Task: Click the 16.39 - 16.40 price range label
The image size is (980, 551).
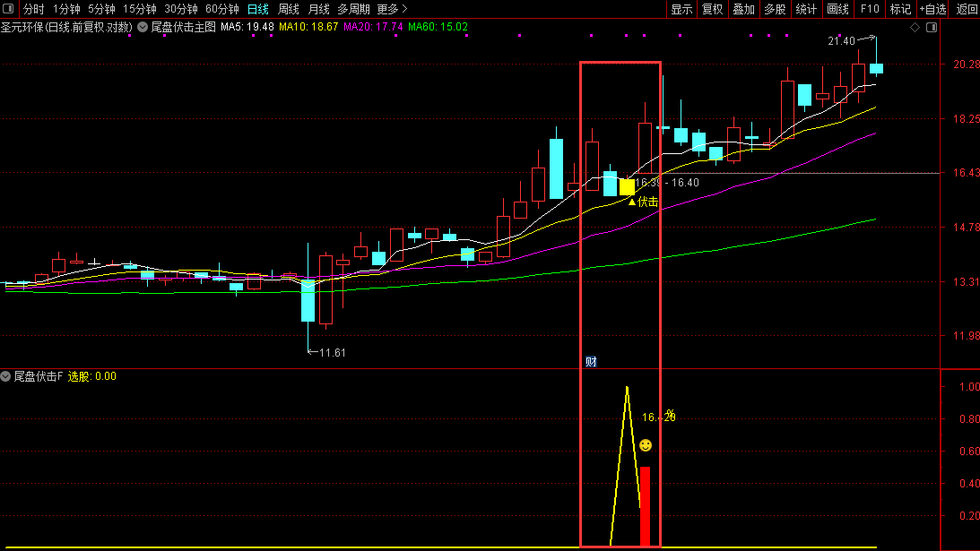Action: point(667,183)
